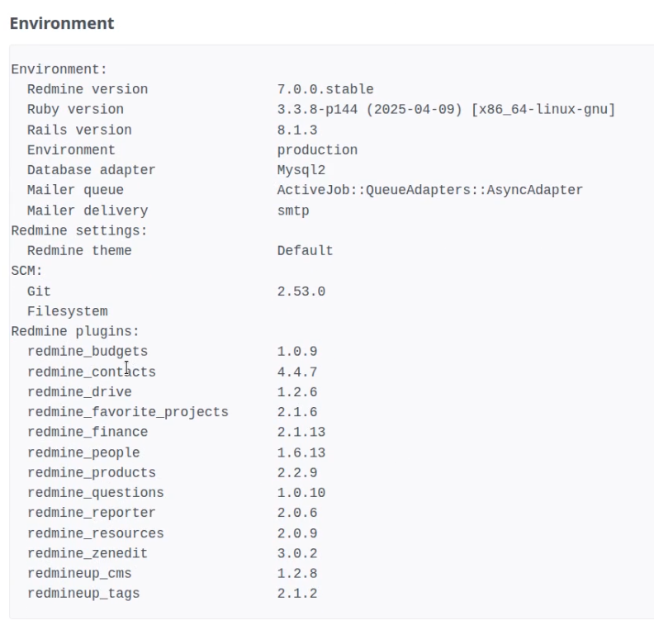Click the "Ruby version" label
The height and width of the screenshot is (644, 654).
75,109
